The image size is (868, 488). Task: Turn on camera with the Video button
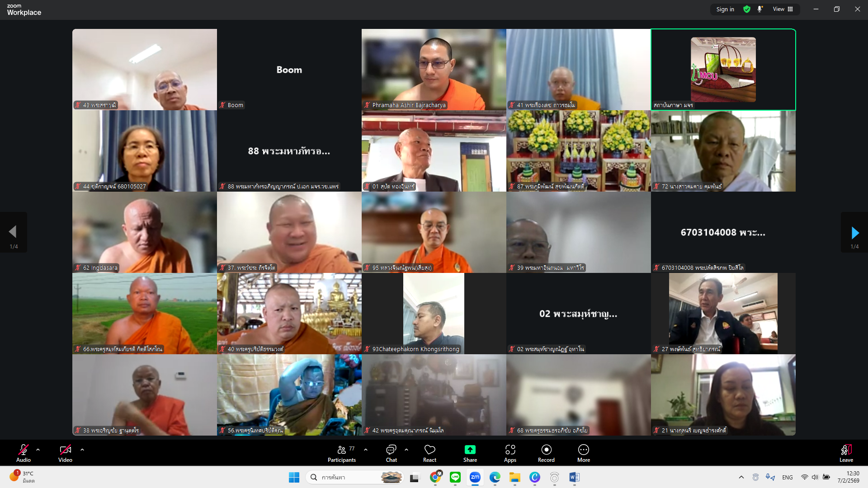tap(65, 453)
